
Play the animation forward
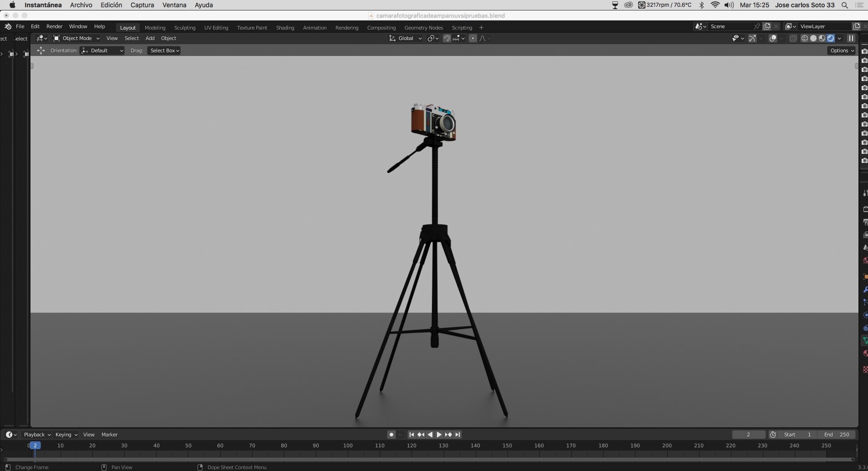coord(439,435)
